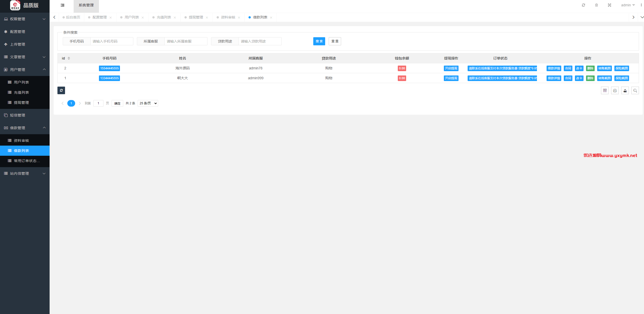Image resolution: width=644 pixels, height=314 pixels.
Task: Collapse the sidebar with the menu toggle icon
Action: pyautogui.click(x=63, y=5)
